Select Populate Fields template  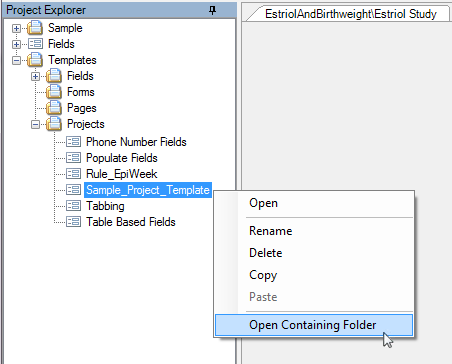[122, 158]
